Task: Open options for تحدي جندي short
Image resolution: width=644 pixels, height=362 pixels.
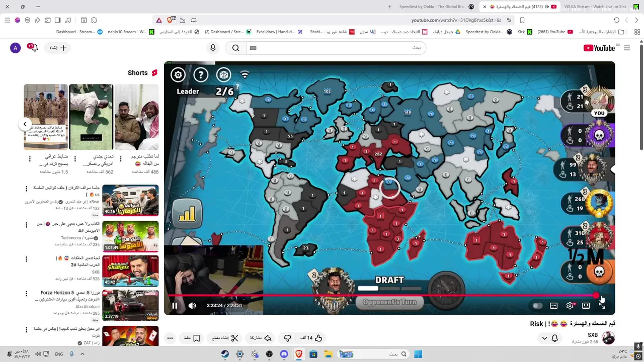Action: (75, 159)
